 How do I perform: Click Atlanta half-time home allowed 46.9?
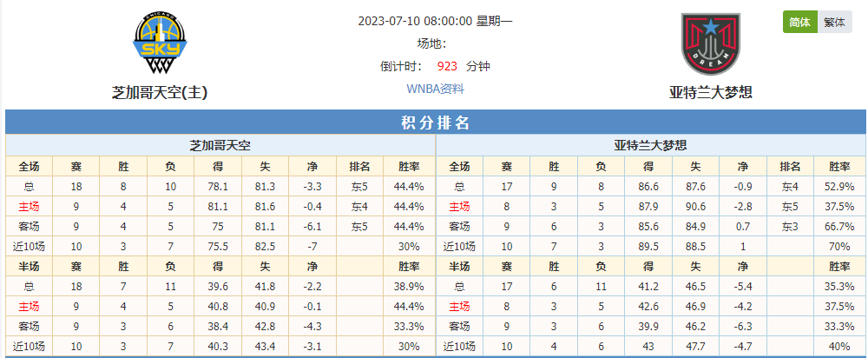tap(695, 307)
